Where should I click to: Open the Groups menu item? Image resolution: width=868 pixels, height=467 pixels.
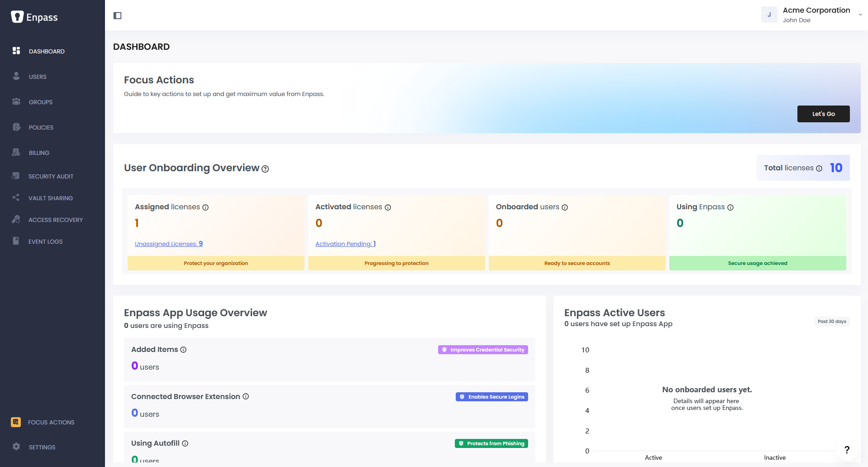pyautogui.click(x=41, y=102)
